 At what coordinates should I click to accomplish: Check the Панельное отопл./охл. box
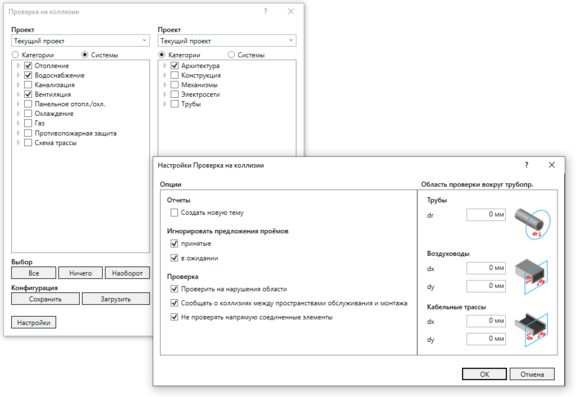pyautogui.click(x=28, y=104)
